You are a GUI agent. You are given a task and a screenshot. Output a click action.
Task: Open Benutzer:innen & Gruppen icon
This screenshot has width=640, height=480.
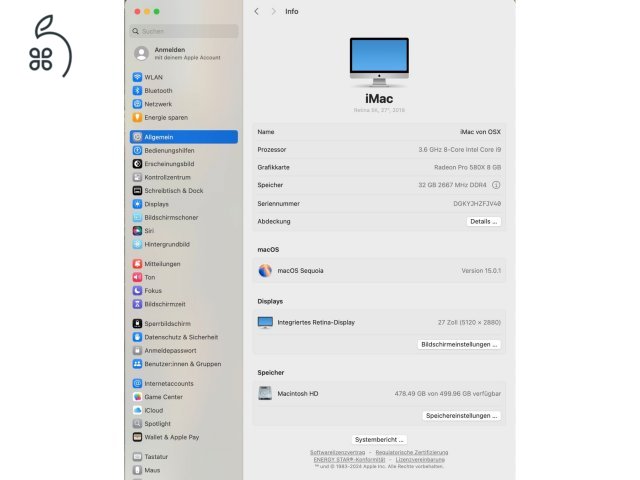point(138,364)
